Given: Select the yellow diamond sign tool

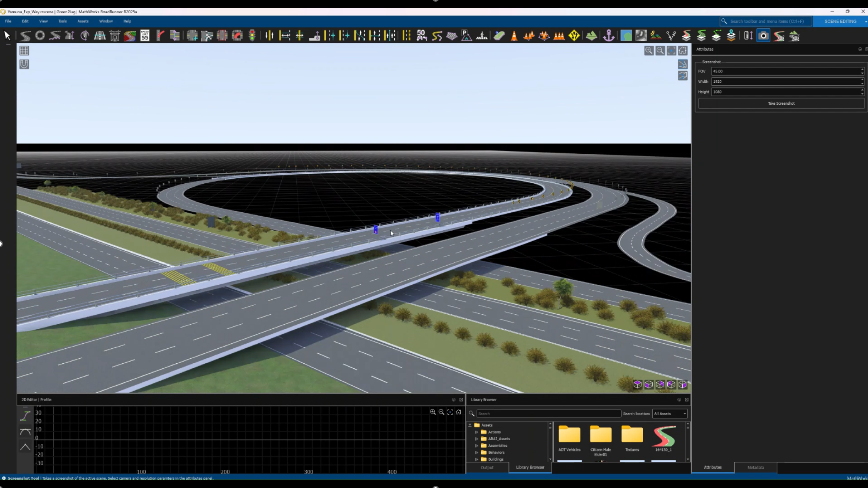Looking at the screenshot, I should pos(574,36).
